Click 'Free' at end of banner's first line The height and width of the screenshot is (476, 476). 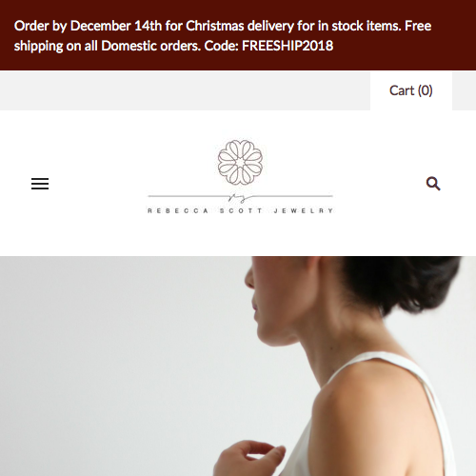(x=418, y=26)
